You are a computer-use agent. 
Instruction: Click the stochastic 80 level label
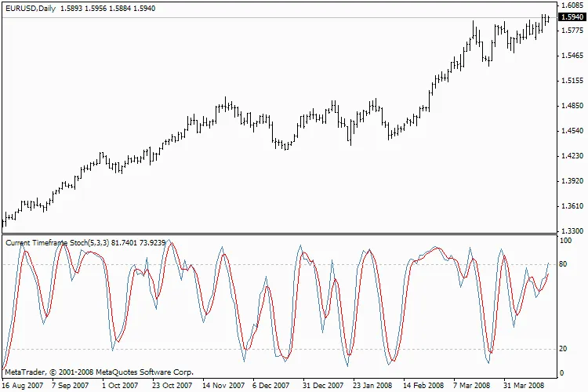coord(563,264)
